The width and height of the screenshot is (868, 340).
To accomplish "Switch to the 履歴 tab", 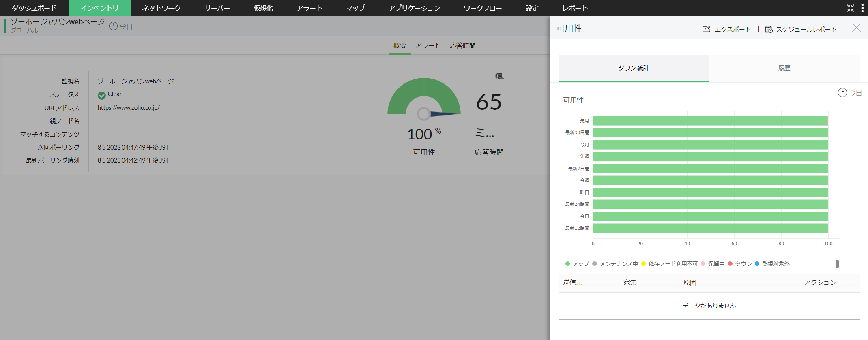I will point(784,68).
